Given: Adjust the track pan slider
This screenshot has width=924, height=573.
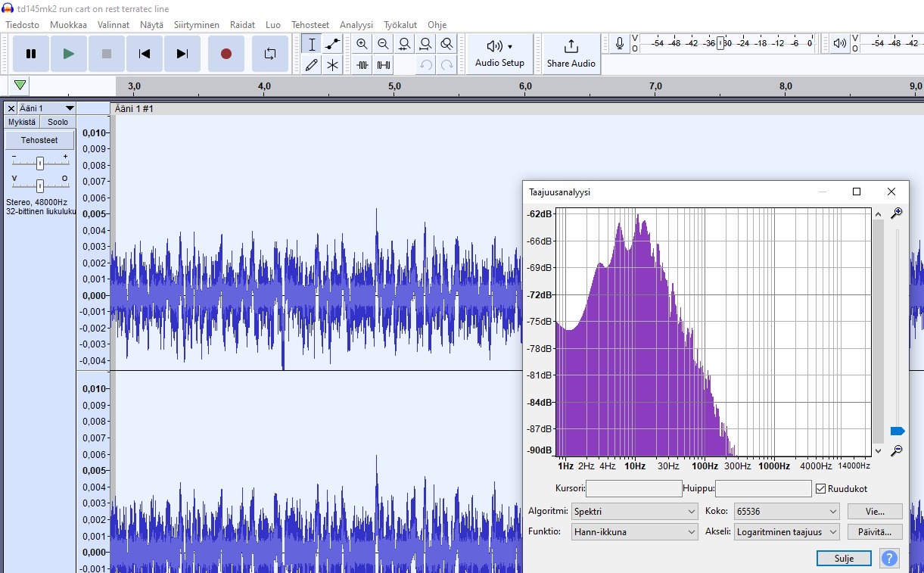Looking at the screenshot, I should click(39, 185).
